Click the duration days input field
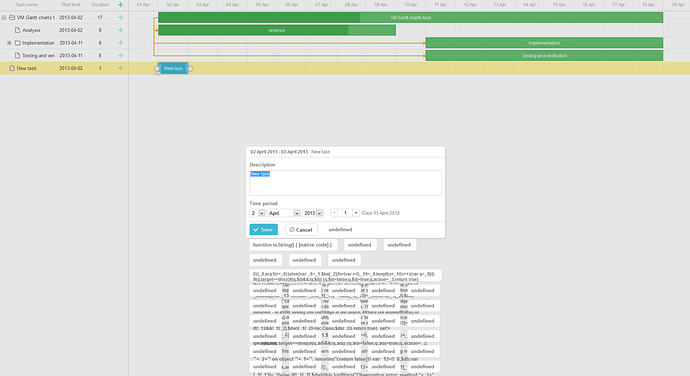 [345, 213]
